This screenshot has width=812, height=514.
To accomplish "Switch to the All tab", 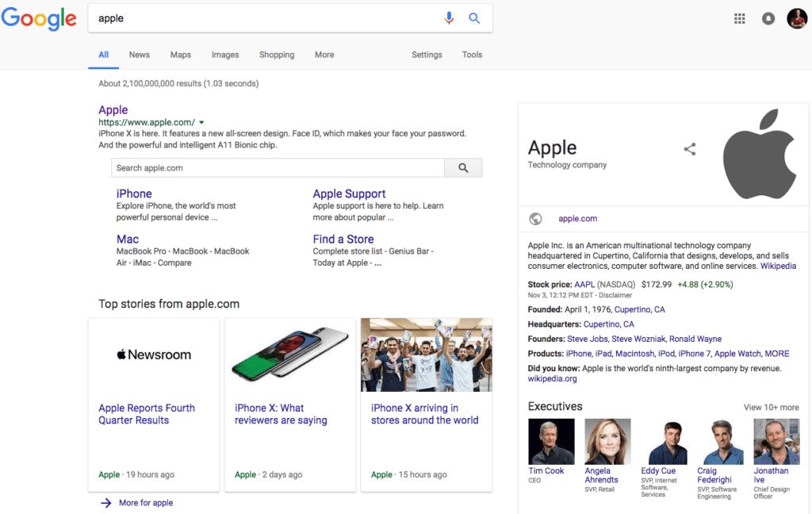I will click(104, 55).
